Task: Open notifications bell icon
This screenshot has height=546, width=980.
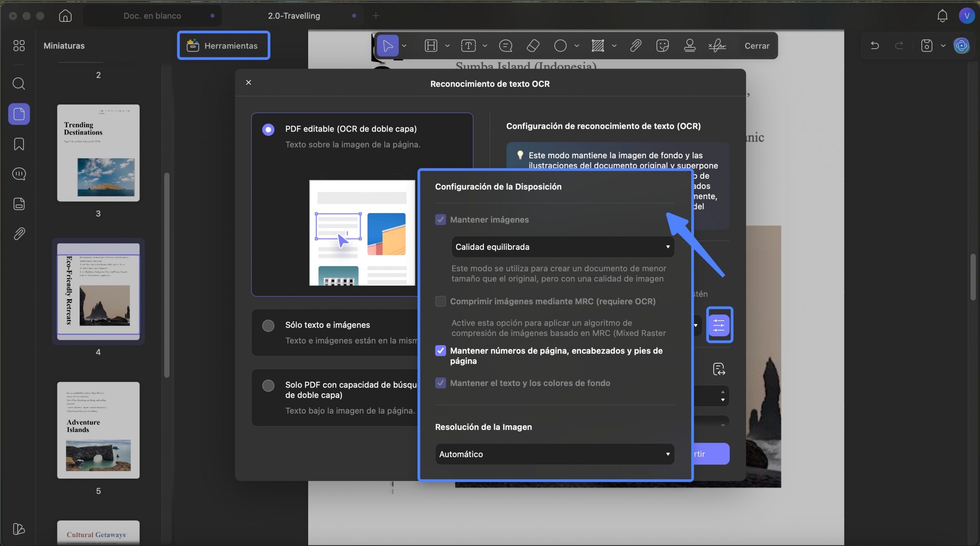Action: click(942, 16)
